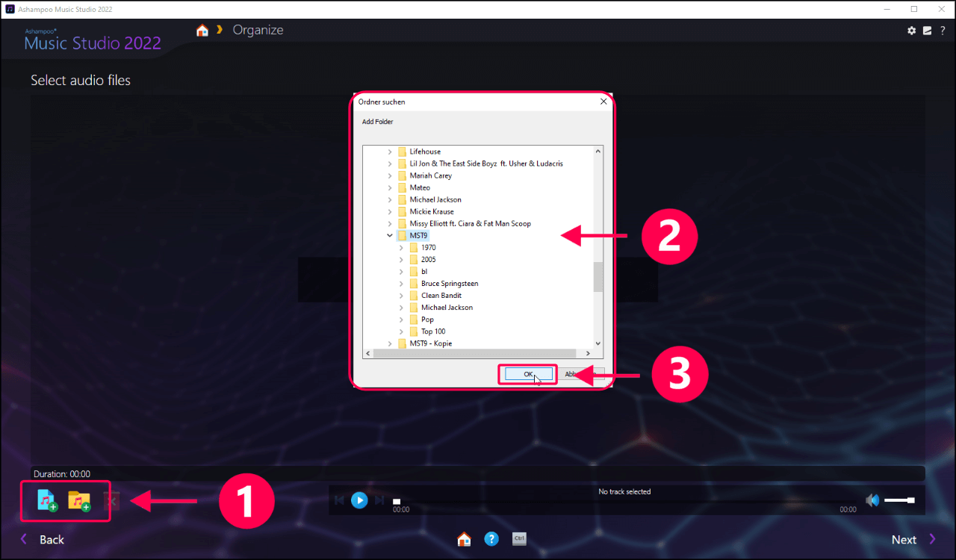Mute audio with the speaker icon
956x560 pixels.
(872, 500)
